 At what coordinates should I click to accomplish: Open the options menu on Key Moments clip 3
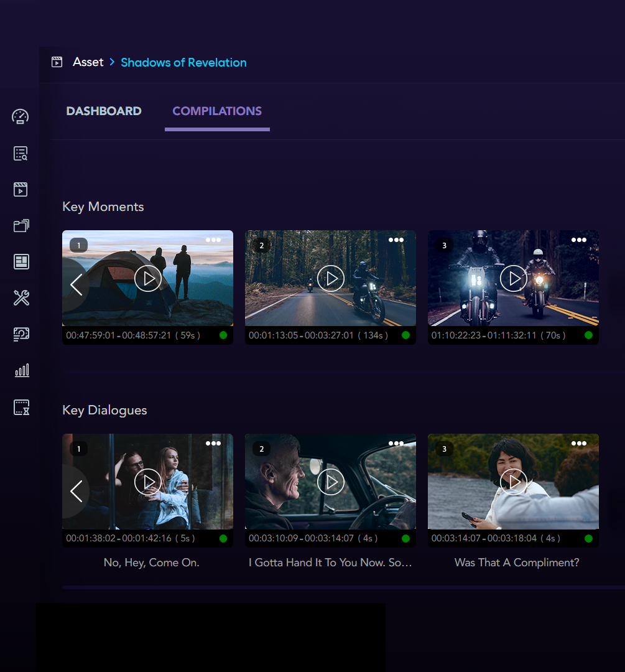(579, 240)
